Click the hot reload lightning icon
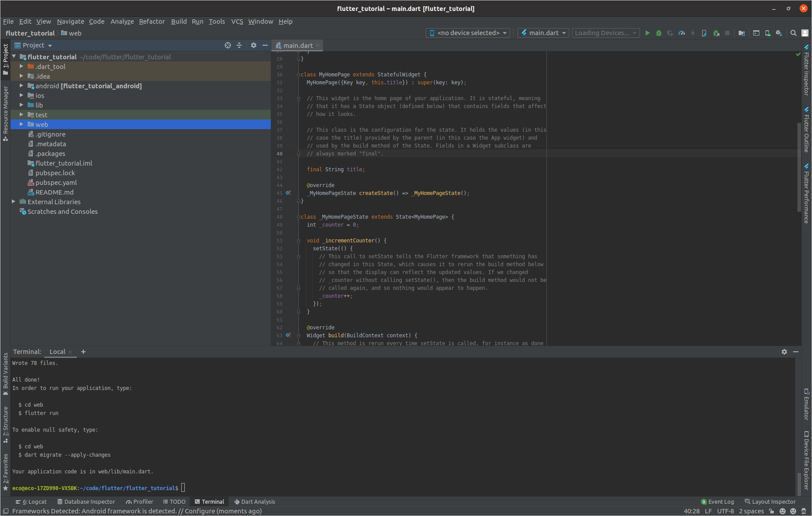Screen dimensions: 812x516 pos(693,33)
